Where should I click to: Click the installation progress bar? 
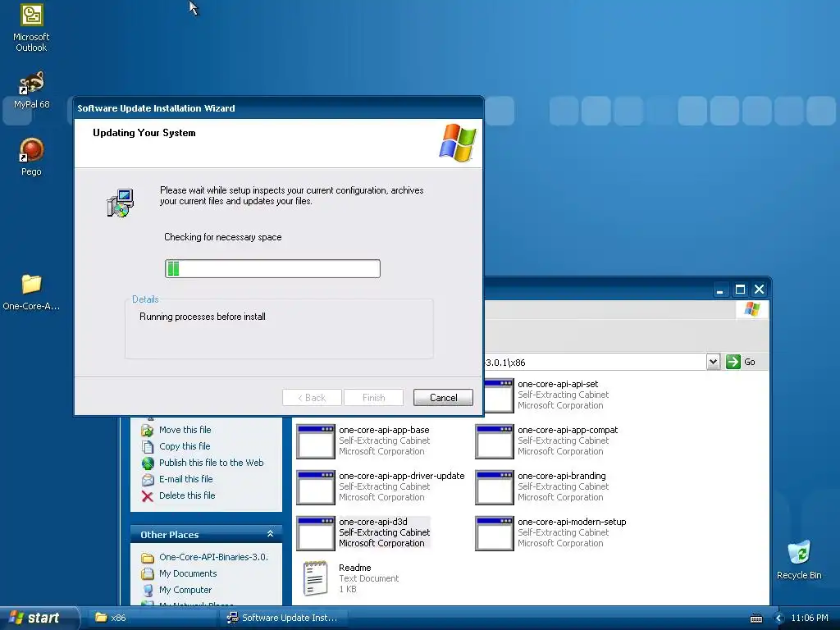(272, 268)
